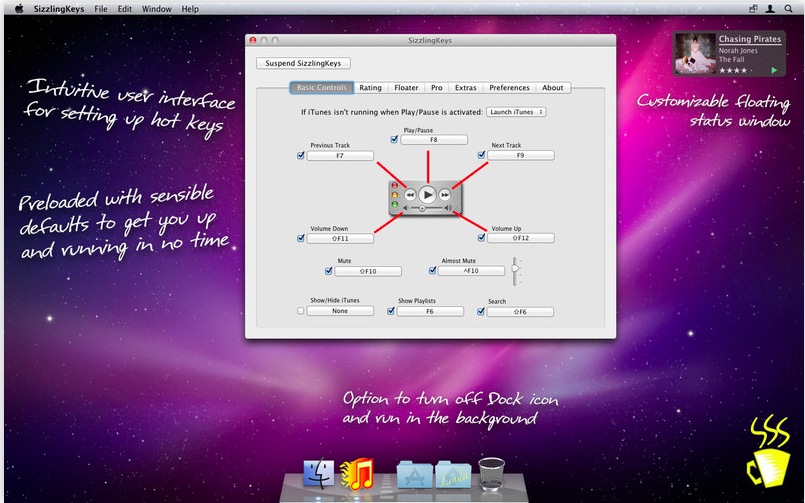Viewport: 805px width, 503px height.
Task: Open Spotlight search in the menu bar
Action: [x=788, y=9]
